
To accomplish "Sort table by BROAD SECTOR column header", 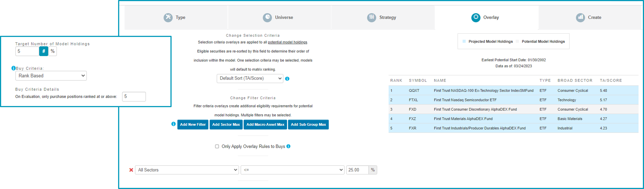I will coord(575,80).
